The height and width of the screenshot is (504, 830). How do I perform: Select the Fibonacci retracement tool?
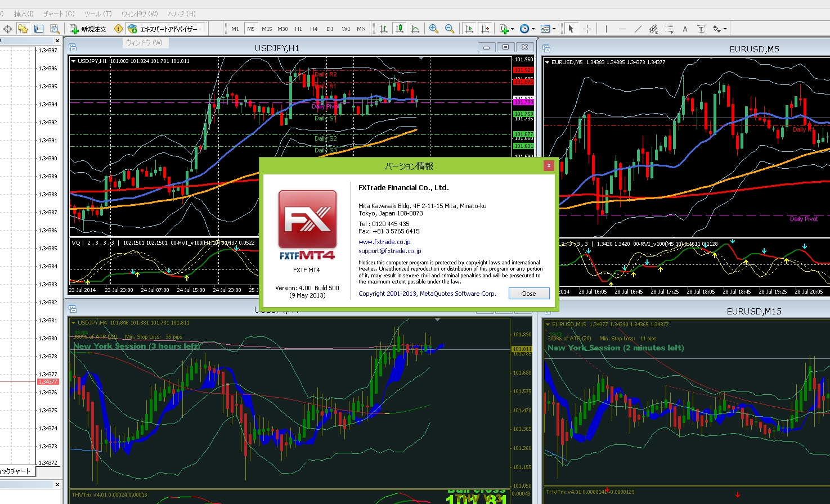[669, 29]
